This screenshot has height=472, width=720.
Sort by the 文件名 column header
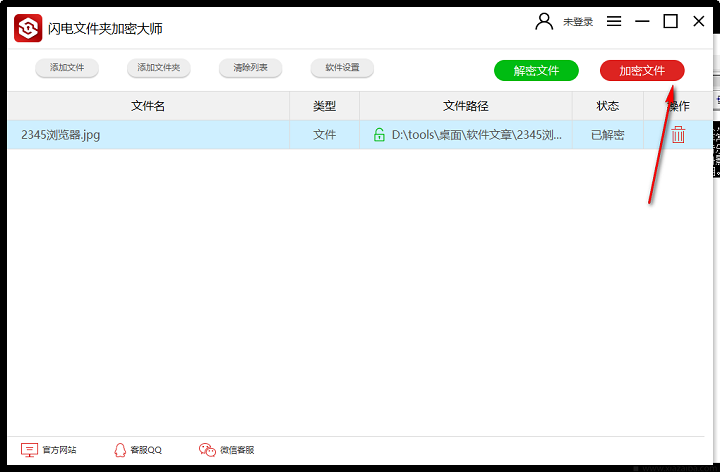[148, 106]
